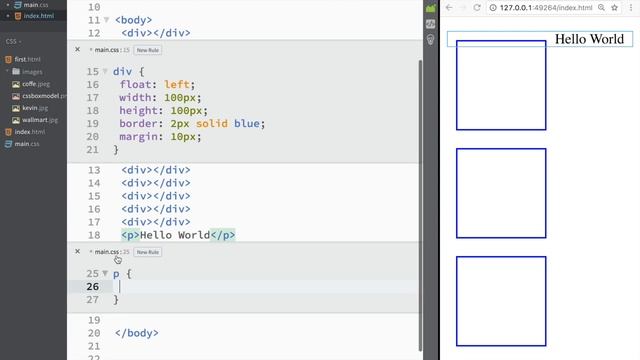640x360 pixels.
Task: Click the image icon next to coffe.jpeg
Action: pos(16,84)
